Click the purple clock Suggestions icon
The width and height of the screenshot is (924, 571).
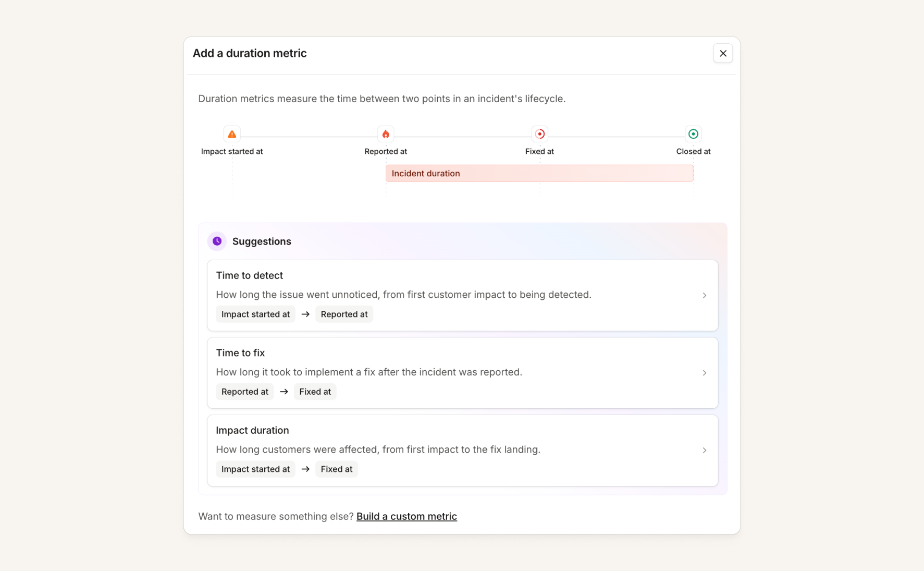point(217,241)
